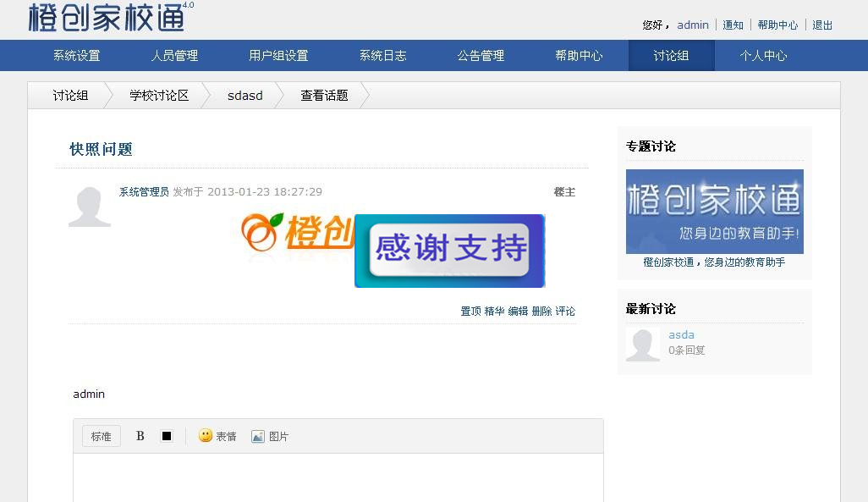Go to 用户组设置 in the navigation bar
868x502 pixels.
(x=278, y=55)
